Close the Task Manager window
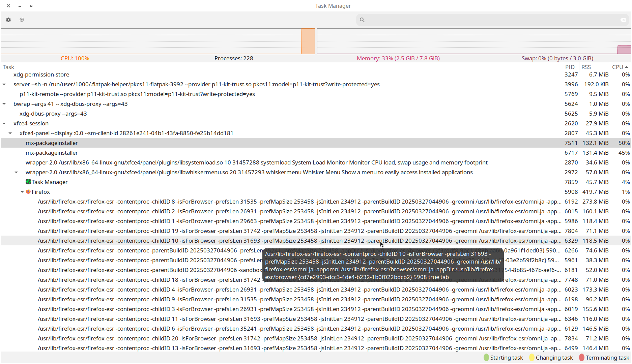 coord(8,6)
